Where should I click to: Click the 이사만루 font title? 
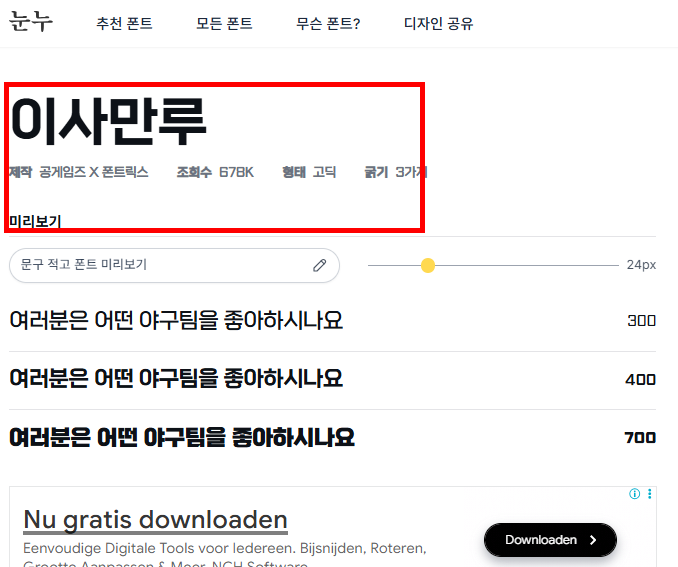pyautogui.click(x=108, y=121)
